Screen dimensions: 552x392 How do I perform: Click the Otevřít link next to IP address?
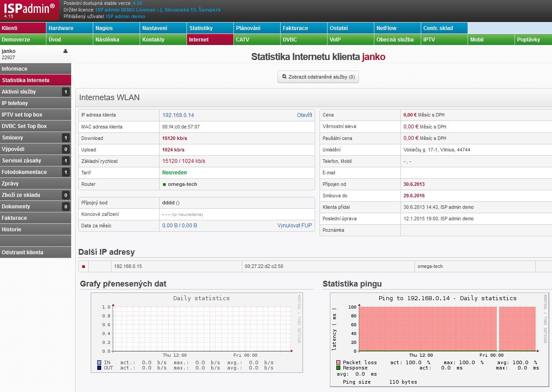click(x=305, y=115)
